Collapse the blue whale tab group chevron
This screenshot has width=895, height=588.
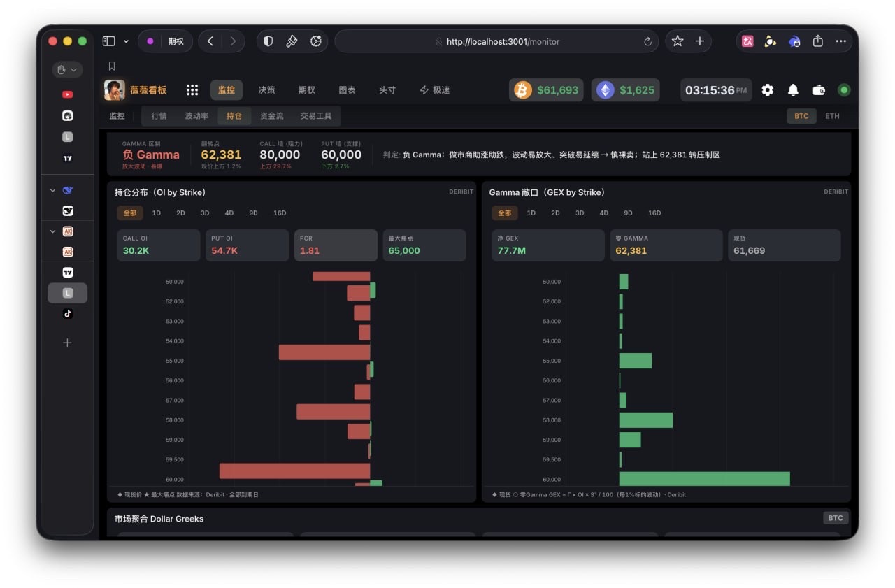pyautogui.click(x=52, y=190)
